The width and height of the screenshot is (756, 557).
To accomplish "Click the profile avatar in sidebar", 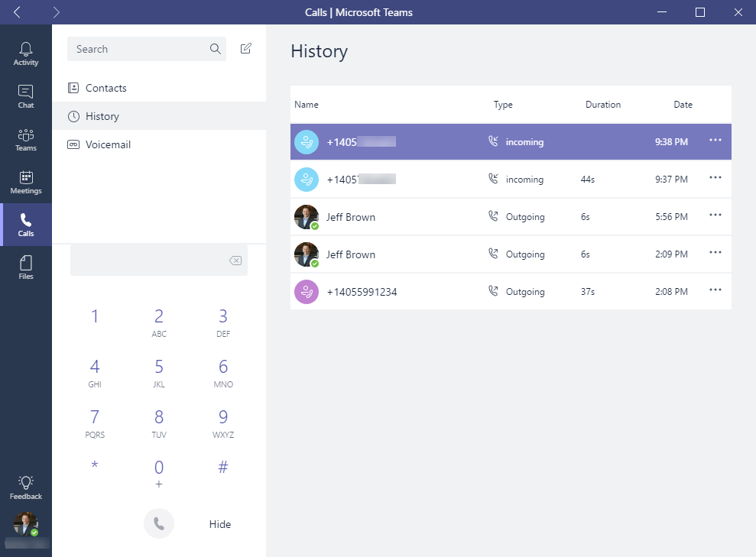I will [x=25, y=523].
